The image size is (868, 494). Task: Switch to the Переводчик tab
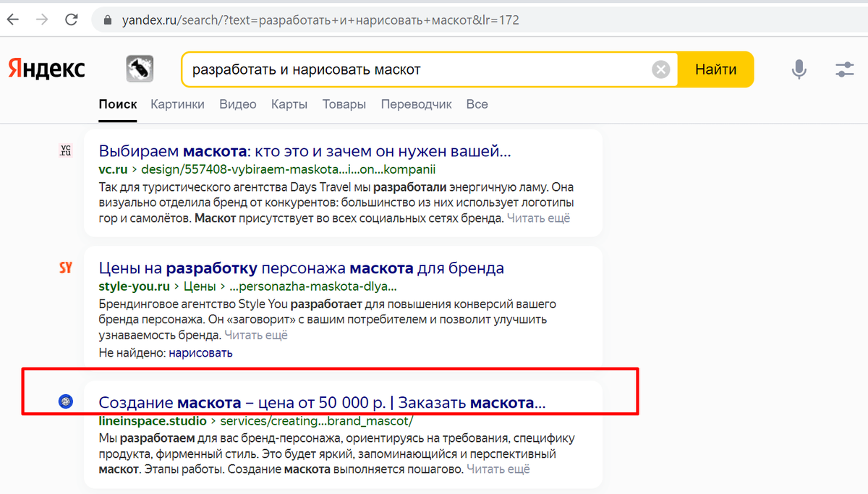coord(417,104)
